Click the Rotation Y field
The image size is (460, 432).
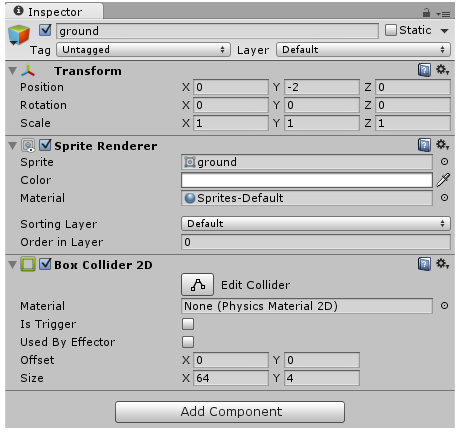322,105
